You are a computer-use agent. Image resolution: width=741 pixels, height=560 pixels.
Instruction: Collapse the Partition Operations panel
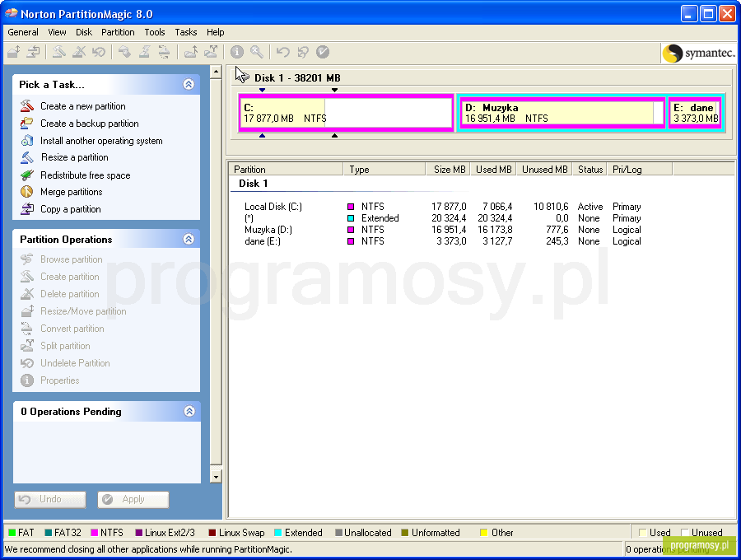click(x=189, y=239)
